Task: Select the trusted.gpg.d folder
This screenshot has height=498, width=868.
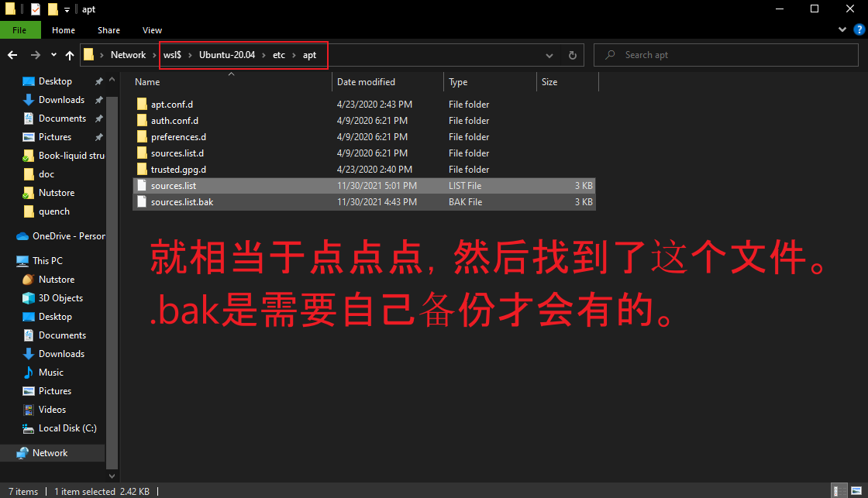Action: pos(178,170)
